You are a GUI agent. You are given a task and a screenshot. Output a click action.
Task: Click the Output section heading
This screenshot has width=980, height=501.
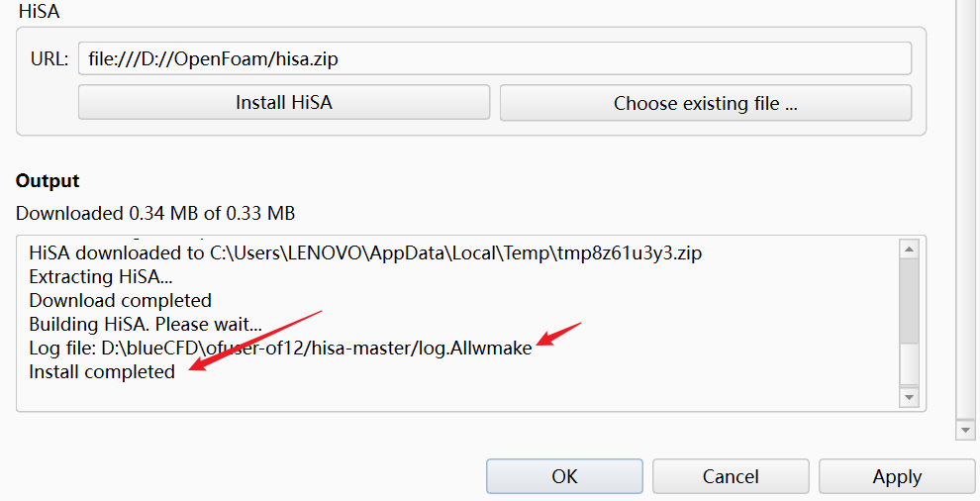coord(48,181)
